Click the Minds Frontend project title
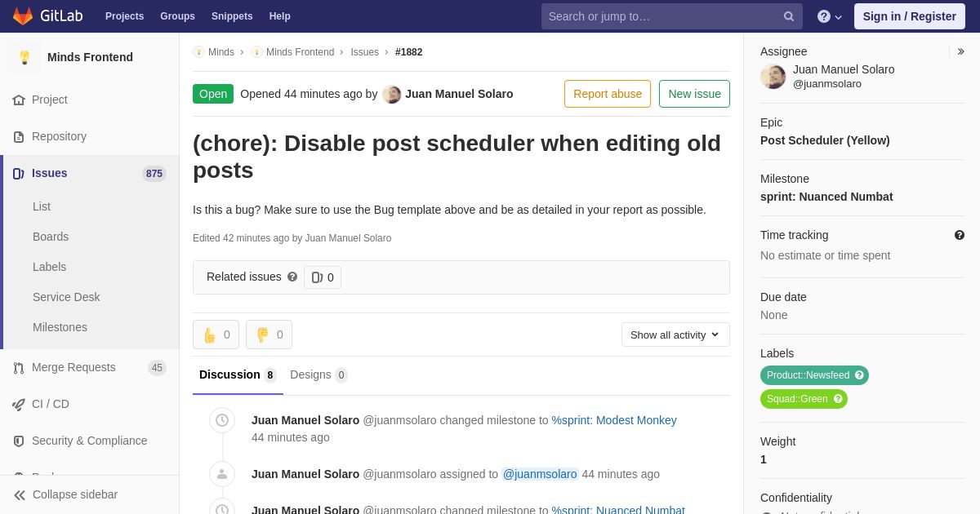Viewport: 980px width, 514px height. [90, 57]
